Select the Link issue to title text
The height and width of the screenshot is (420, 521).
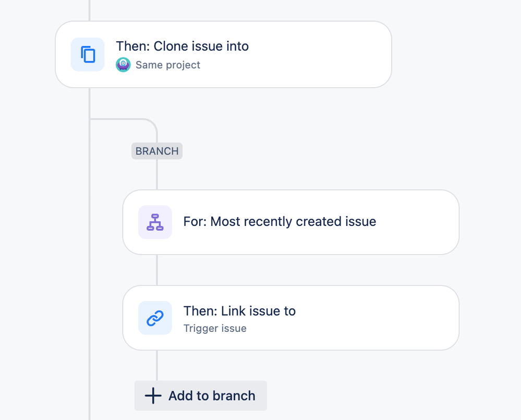click(239, 311)
